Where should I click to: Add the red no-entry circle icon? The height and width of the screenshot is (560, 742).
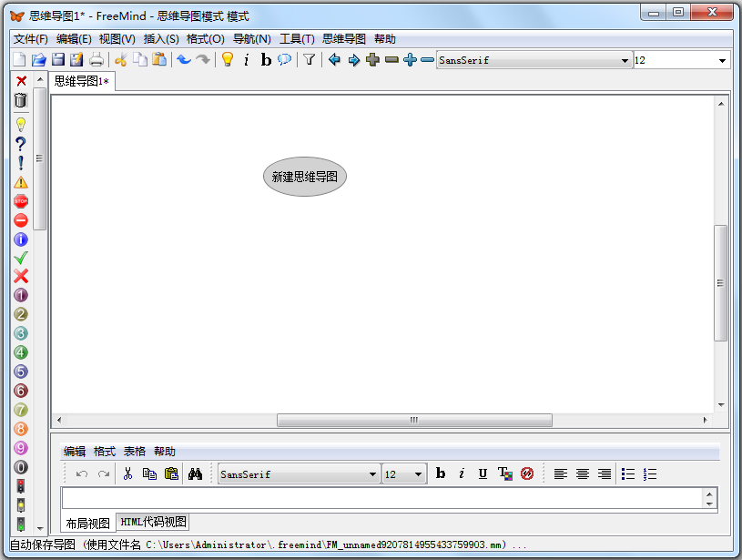coord(21,220)
